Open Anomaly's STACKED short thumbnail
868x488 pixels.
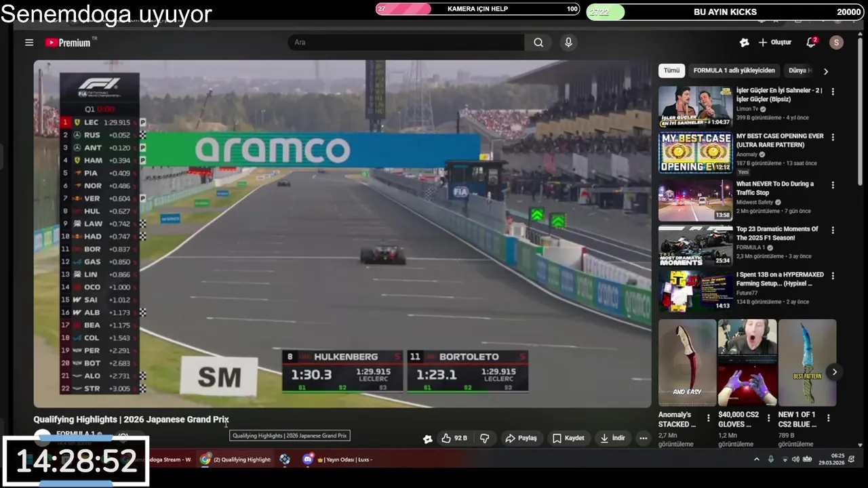click(687, 363)
